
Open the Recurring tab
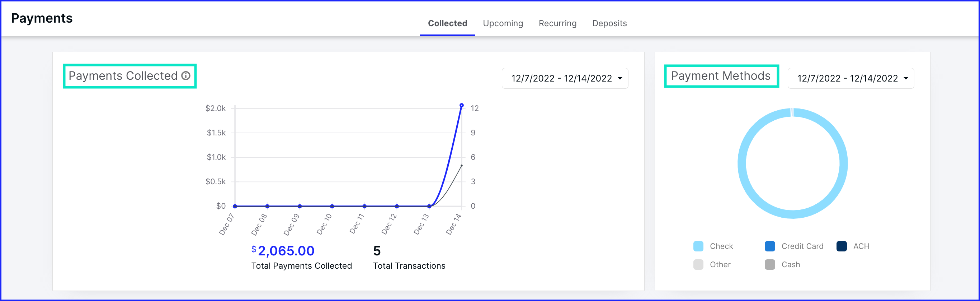[557, 24]
